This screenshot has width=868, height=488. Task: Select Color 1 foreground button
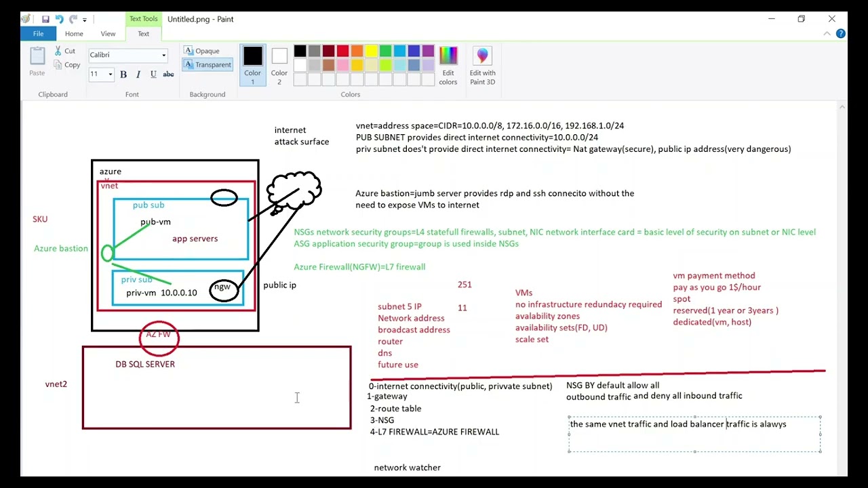(x=252, y=65)
